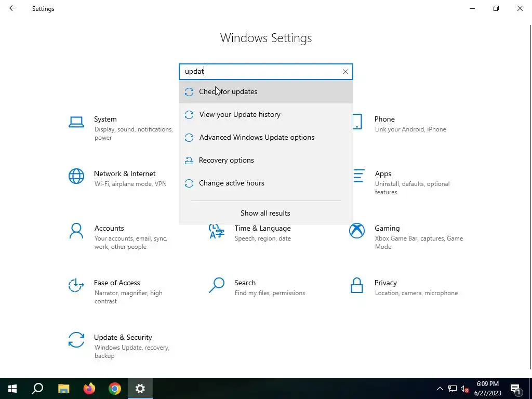Click the Update & Security arrows icon
The height and width of the screenshot is (399, 532).
click(76, 340)
